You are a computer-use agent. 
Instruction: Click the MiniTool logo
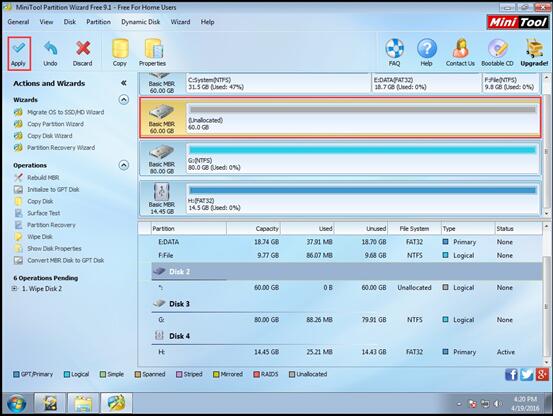click(518, 23)
